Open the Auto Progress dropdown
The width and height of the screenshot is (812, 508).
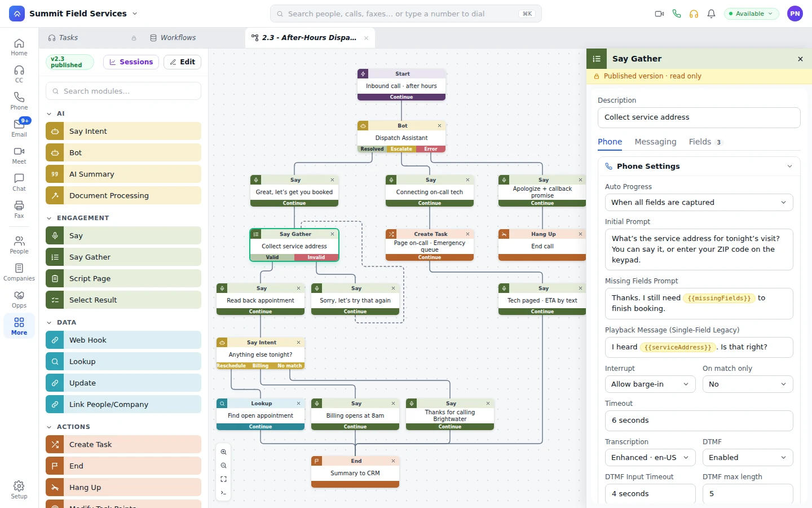(x=699, y=203)
